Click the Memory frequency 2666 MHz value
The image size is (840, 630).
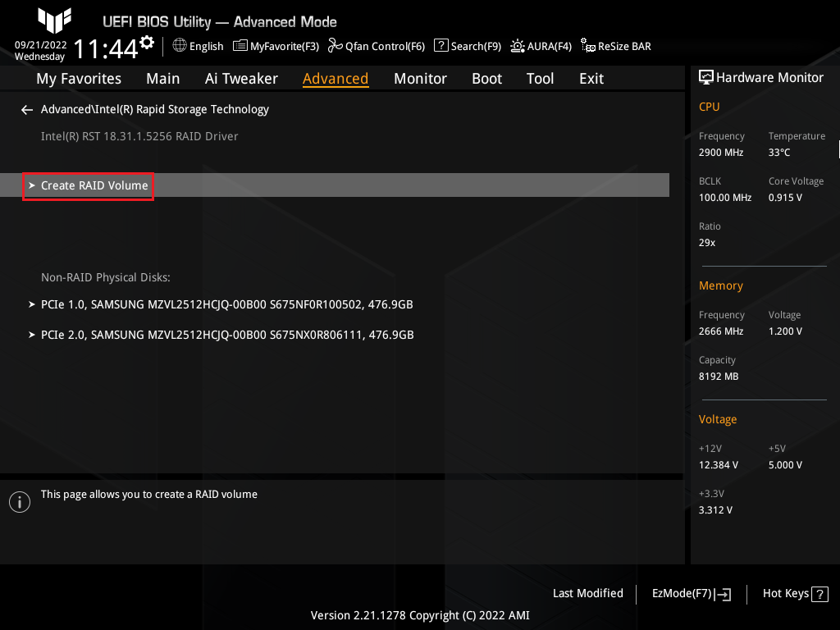tap(720, 331)
